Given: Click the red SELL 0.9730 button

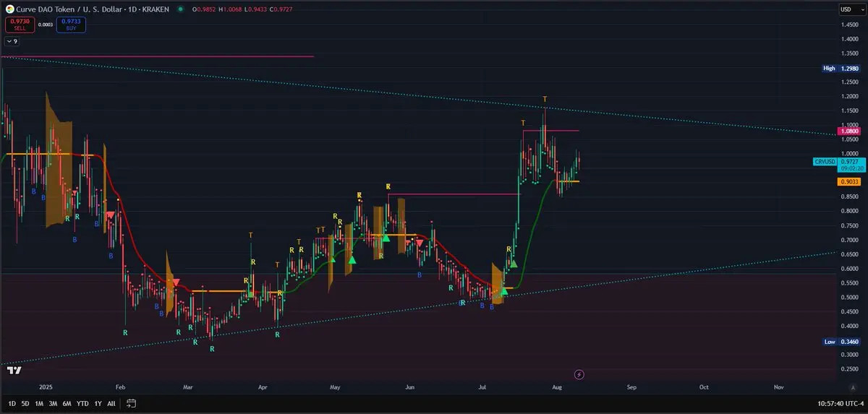Looking at the screenshot, I should 19,25.
